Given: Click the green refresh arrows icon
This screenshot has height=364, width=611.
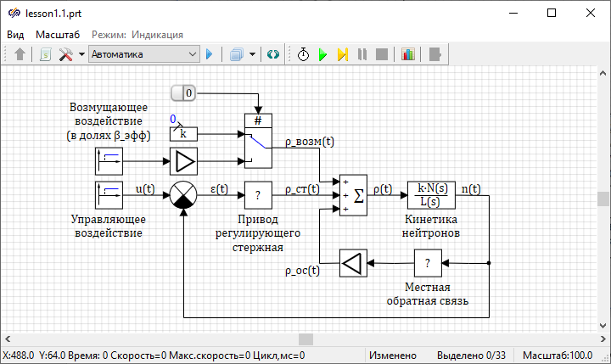Looking at the screenshot, I should coord(273,54).
